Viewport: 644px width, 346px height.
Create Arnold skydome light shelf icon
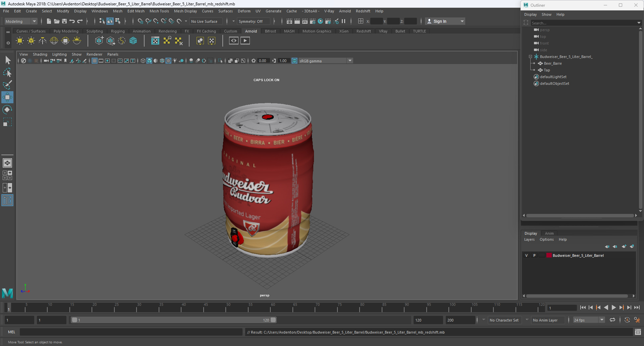tap(54, 41)
